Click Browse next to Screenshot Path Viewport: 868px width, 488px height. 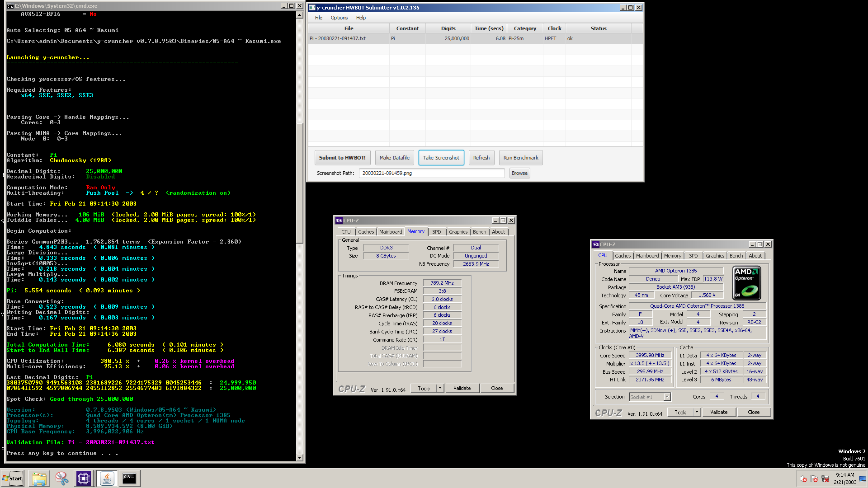click(519, 173)
